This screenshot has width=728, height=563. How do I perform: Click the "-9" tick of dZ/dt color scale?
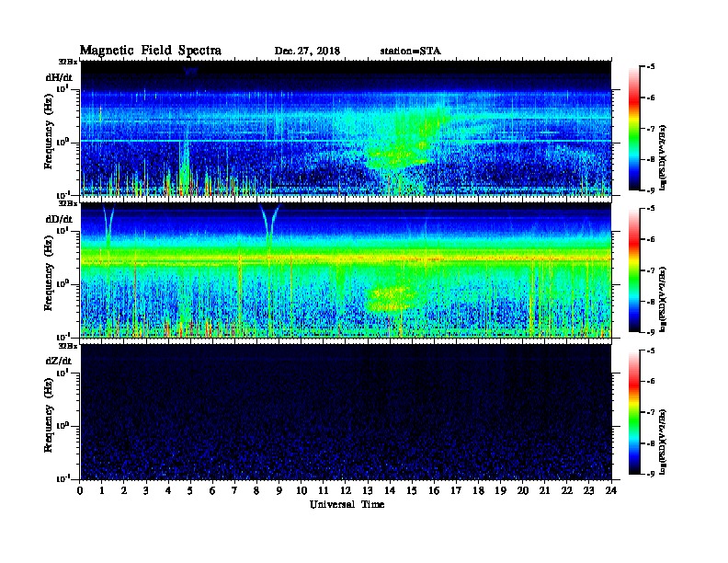651,474
